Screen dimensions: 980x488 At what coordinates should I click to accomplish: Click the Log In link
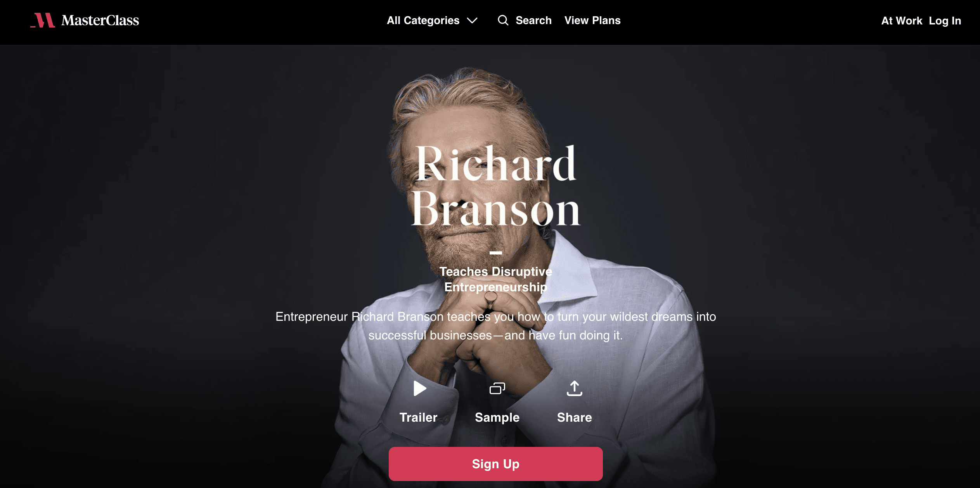945,21
